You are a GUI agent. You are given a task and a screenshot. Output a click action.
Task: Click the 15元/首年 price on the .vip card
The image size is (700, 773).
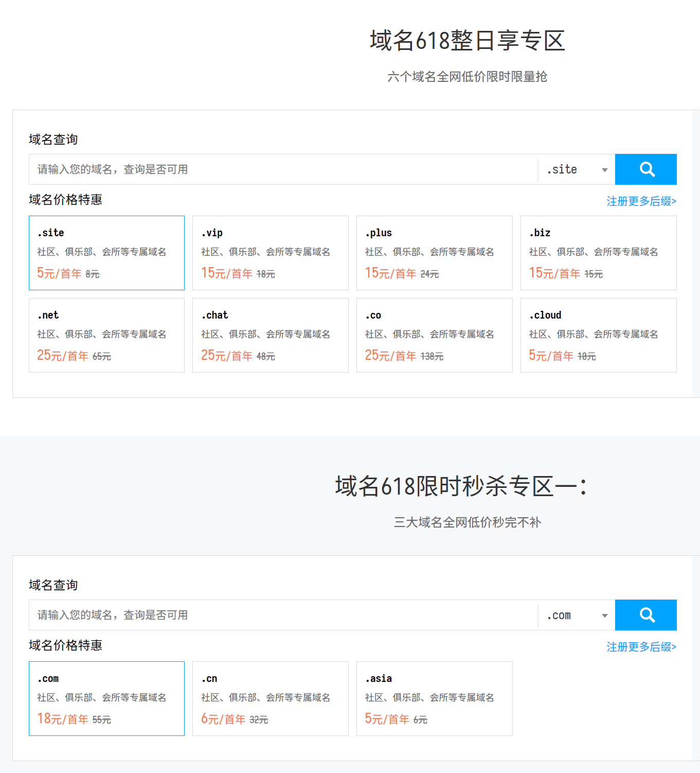click(x=227, y=273)
